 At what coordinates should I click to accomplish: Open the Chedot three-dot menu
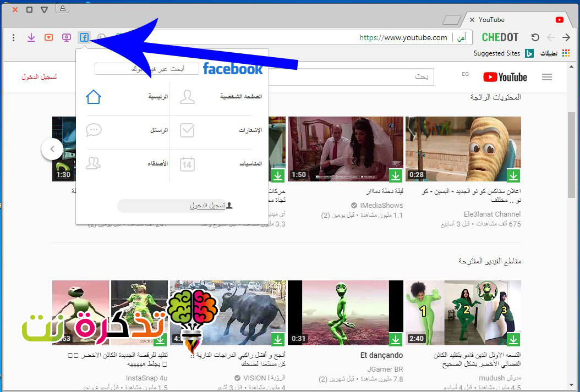tap(14, 37)
